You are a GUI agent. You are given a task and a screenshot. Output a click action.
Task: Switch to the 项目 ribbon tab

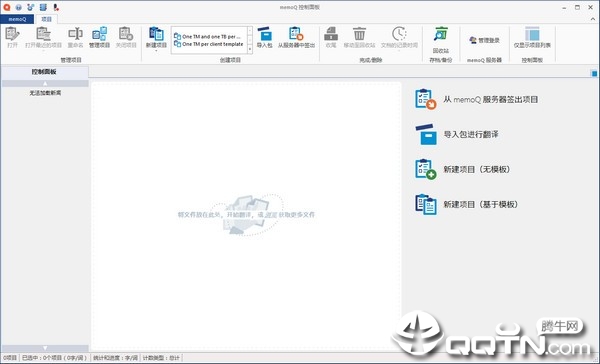tap(46, 19)
